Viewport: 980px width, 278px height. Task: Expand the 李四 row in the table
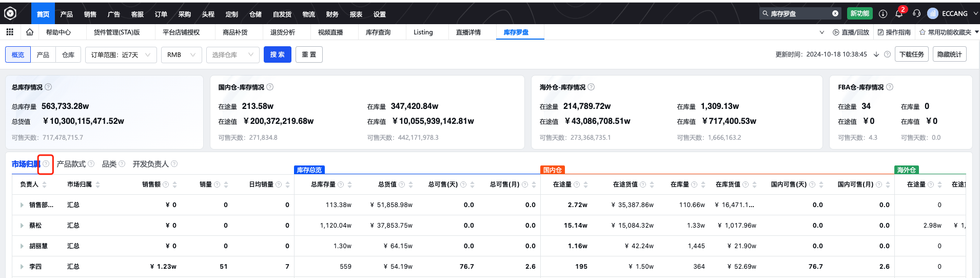pyautogui.click(x=22, y=267)
